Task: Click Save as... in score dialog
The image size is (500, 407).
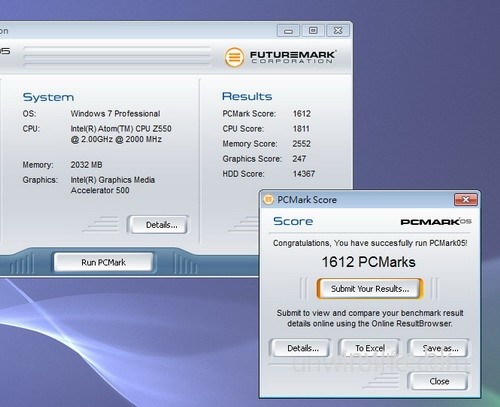Action: pyautogui.click(x=439, y=348)
